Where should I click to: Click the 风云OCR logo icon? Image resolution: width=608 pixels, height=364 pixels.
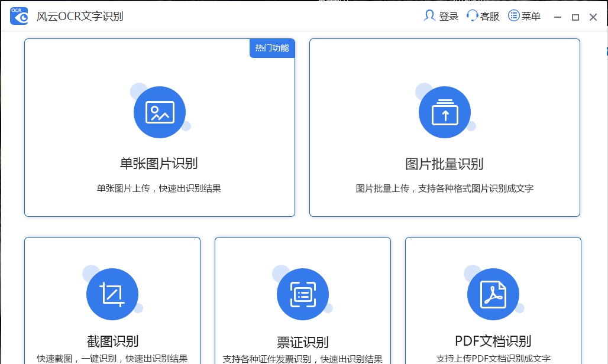click(18, 16)
